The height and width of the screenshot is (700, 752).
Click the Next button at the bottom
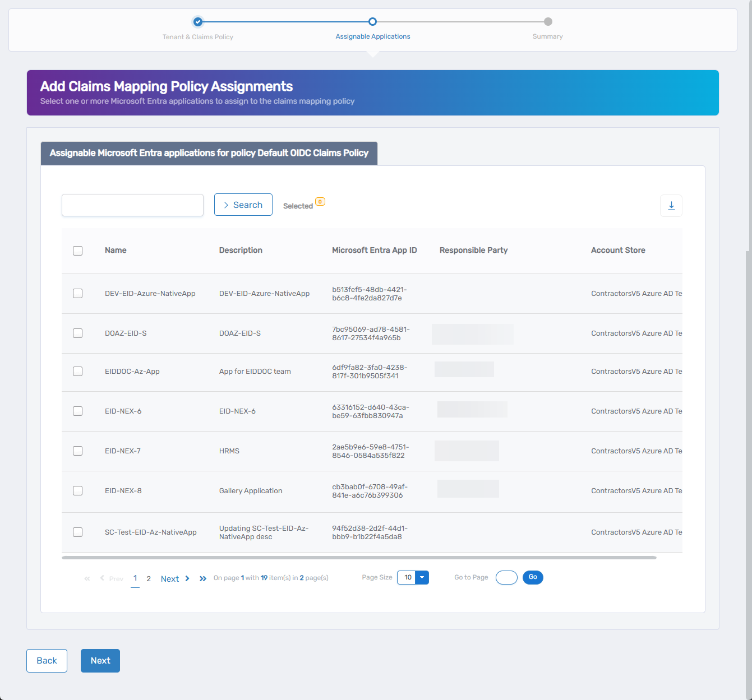click(100, 661)
